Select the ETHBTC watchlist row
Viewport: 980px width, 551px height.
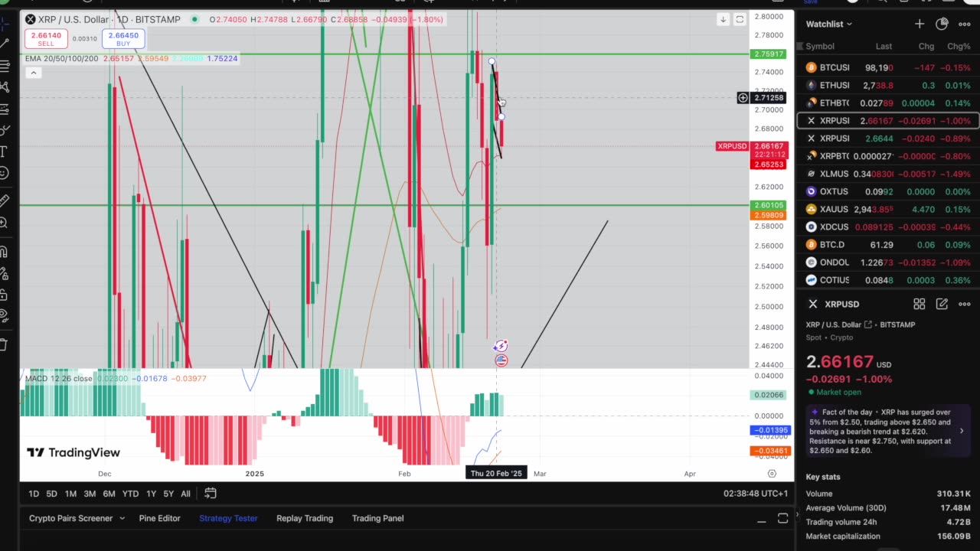(x=889, y=103)
